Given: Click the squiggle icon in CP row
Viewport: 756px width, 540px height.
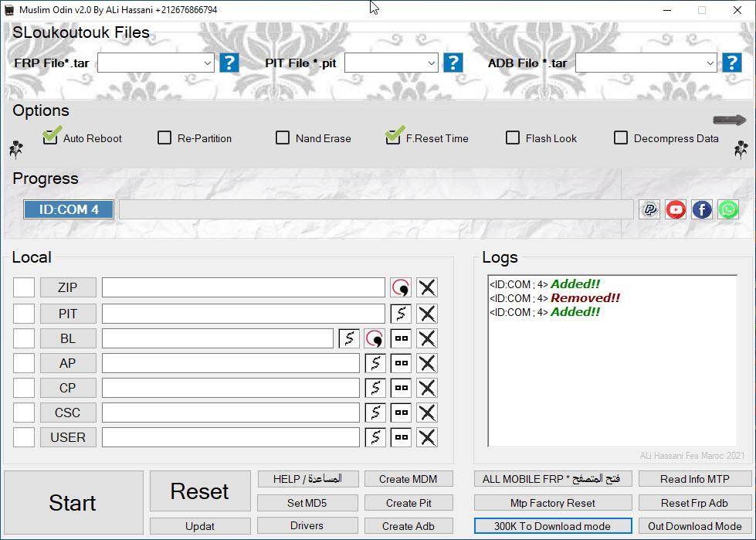Looking at the screenshot, I should [x=375, y=388].
